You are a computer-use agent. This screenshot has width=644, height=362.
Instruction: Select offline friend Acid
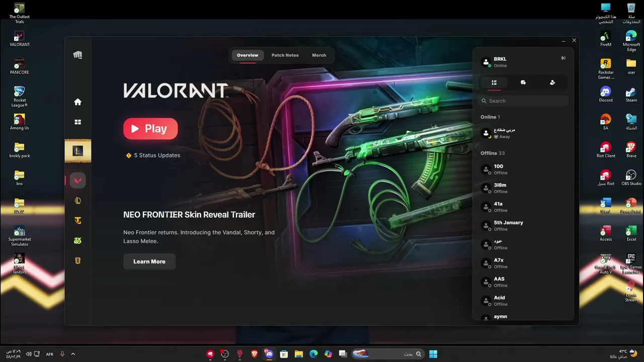[x=523, y=301]
